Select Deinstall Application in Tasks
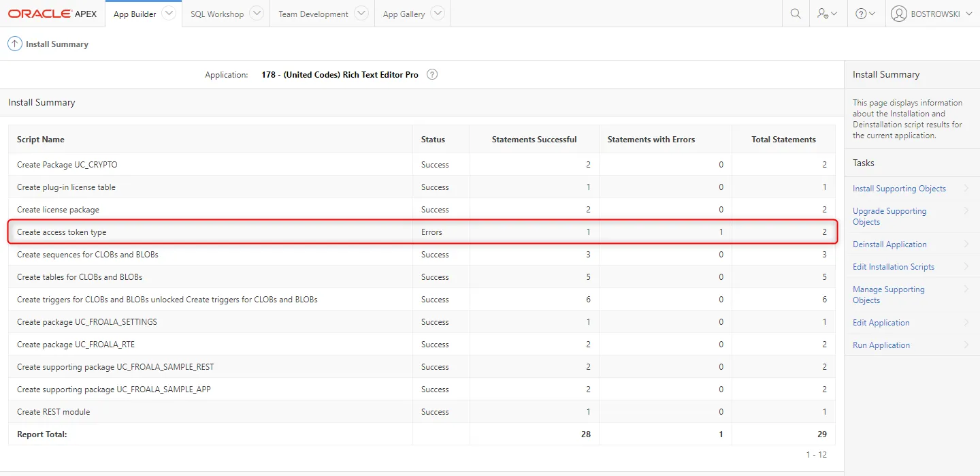 889,244
